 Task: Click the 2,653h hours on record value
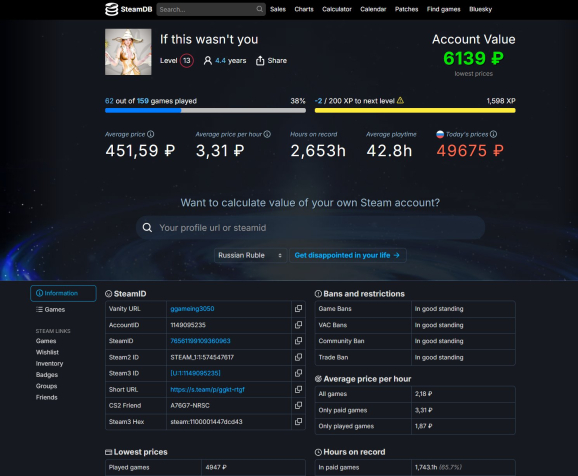tap(318, 150)
